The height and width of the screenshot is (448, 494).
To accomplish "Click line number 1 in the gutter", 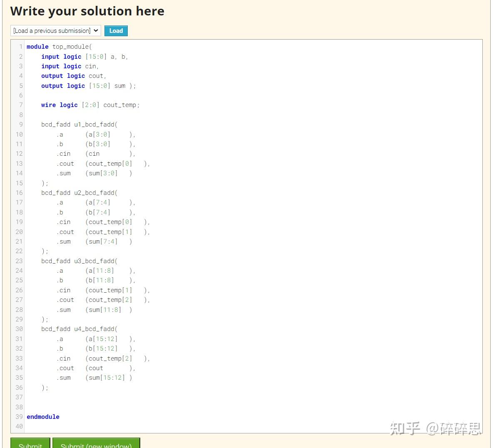I will tap(20, 47).
